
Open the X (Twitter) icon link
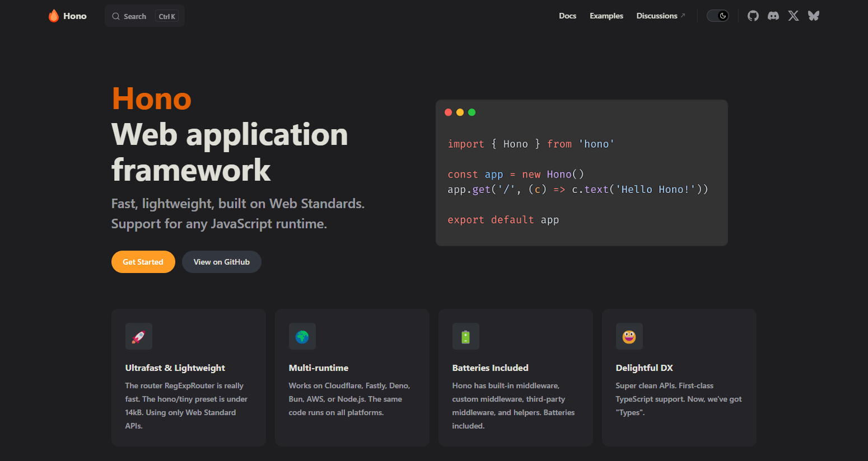tap(794, 16)
